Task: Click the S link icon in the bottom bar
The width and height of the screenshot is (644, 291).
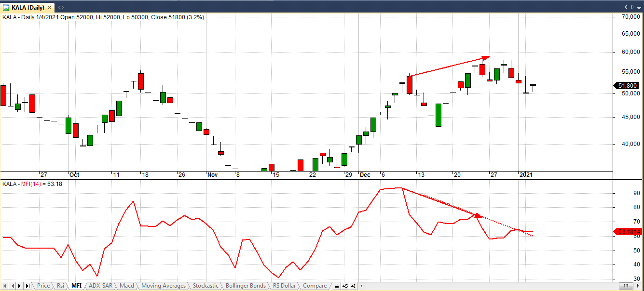Action: [x=345, y=286]
